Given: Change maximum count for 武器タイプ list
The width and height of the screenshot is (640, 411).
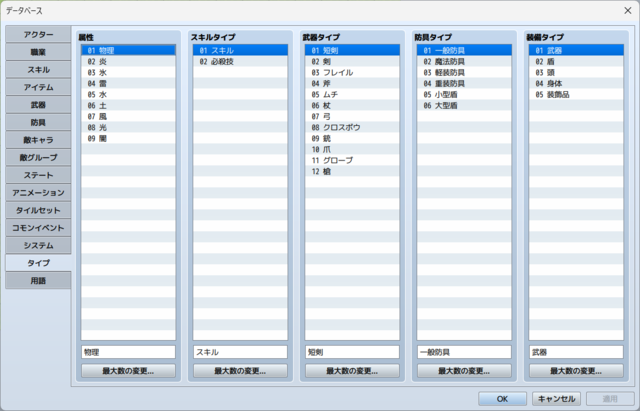Looking at the screenshot, I should [x=352, y=371].
